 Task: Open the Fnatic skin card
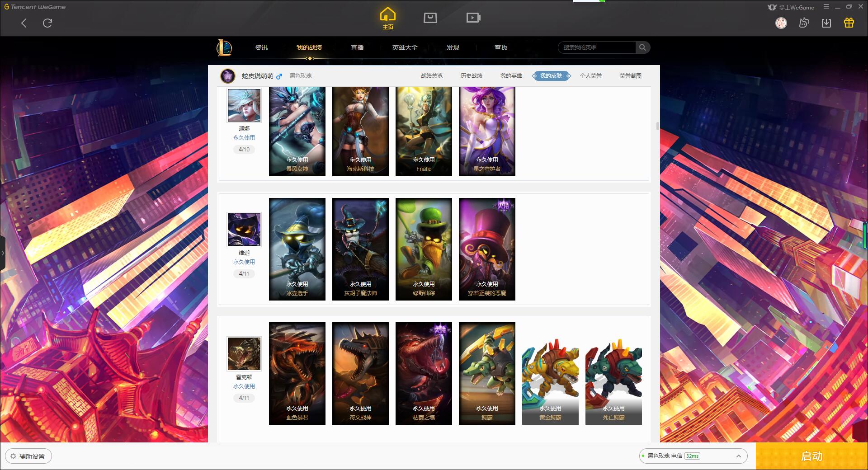pos(424,131)
